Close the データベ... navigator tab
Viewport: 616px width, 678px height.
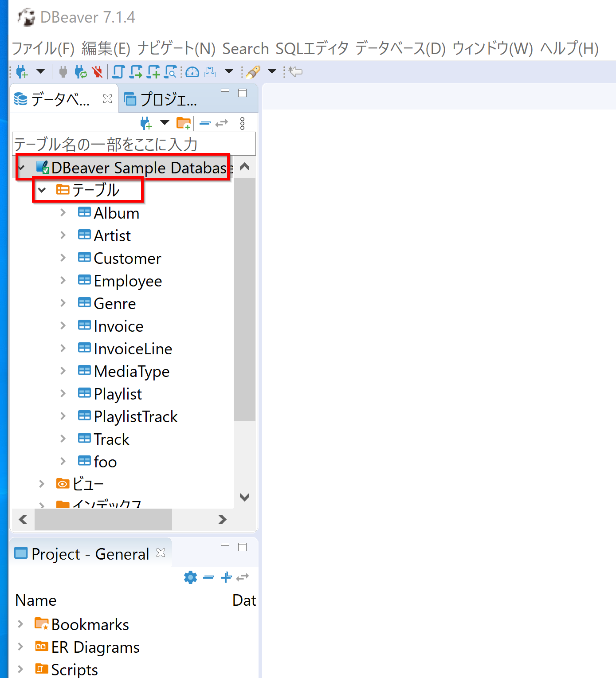click(107, 98)
